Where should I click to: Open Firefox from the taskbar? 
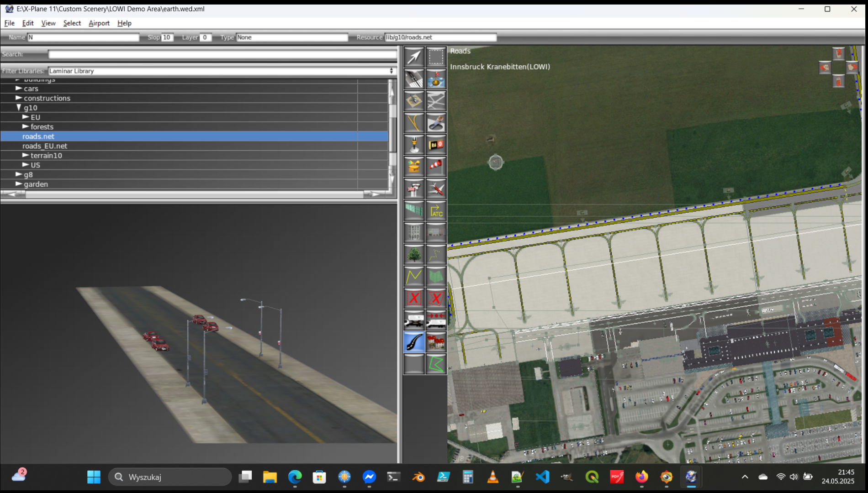[x=641, y=477]
